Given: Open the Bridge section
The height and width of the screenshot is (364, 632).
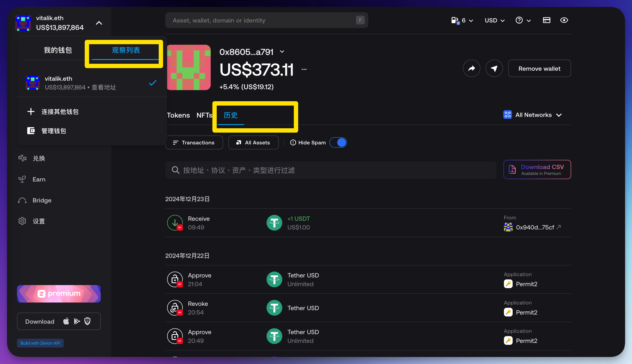Looking at the screenshot, I should pos(42,200).
